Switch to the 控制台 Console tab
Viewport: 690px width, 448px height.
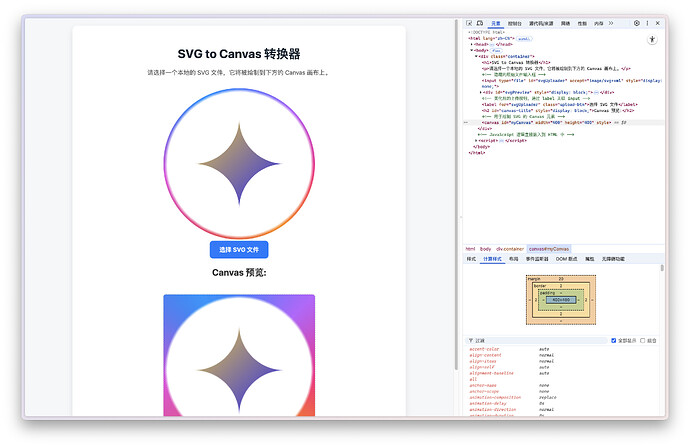(514, 23)
